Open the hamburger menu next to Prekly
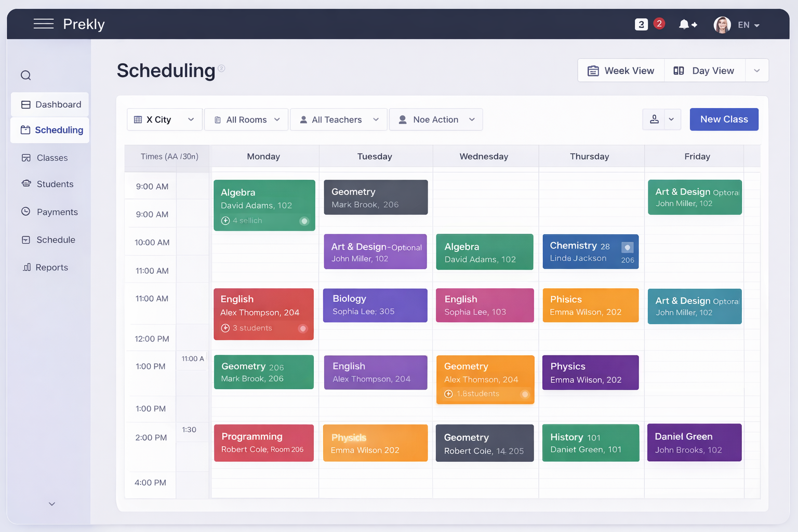Screen dimensions: 798x532 click(x=44, y=23)
